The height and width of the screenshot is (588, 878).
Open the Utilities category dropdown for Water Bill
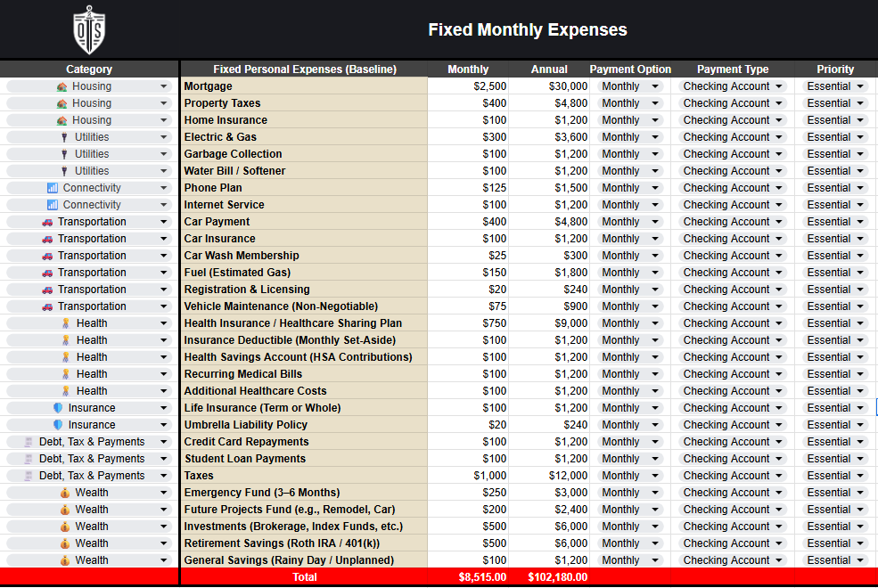click(163, 171)
